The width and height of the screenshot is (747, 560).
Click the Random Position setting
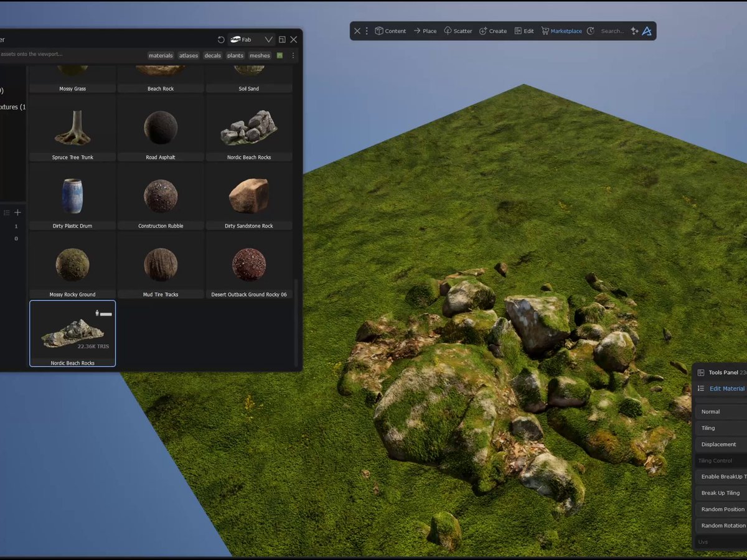(x=721, y=509)
